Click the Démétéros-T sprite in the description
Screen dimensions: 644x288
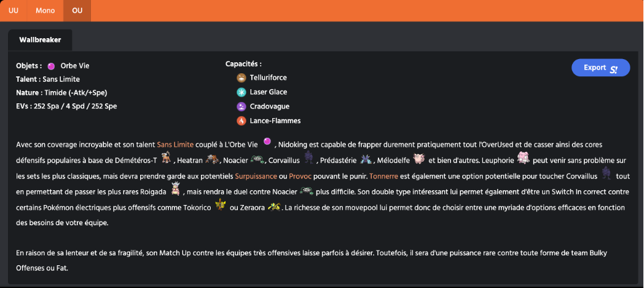(x=165, y=159)
